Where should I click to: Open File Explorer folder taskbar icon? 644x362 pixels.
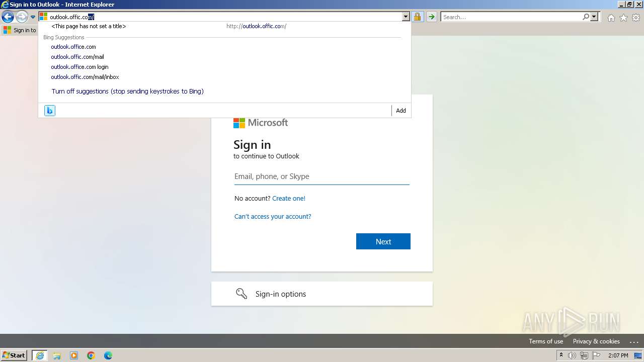pyautogui.click(x=57, y=355)
